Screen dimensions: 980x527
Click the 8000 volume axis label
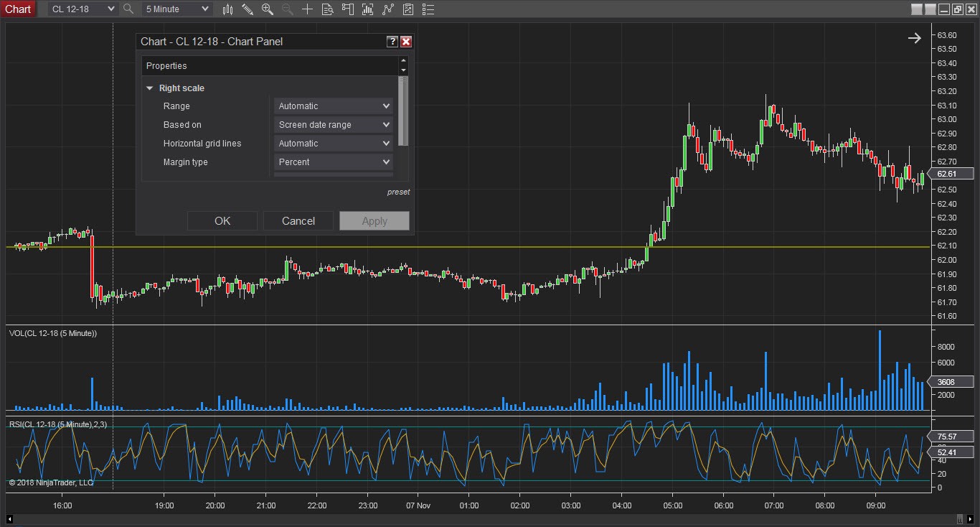[x=946, y=347]
